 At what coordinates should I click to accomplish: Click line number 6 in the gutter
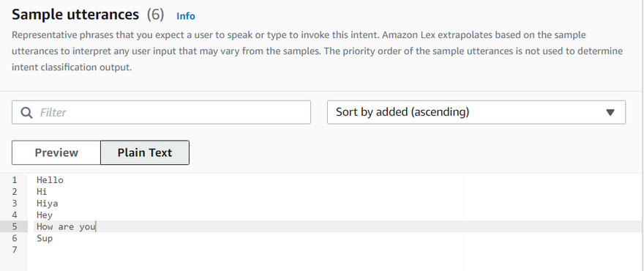[x=15, y=238]
